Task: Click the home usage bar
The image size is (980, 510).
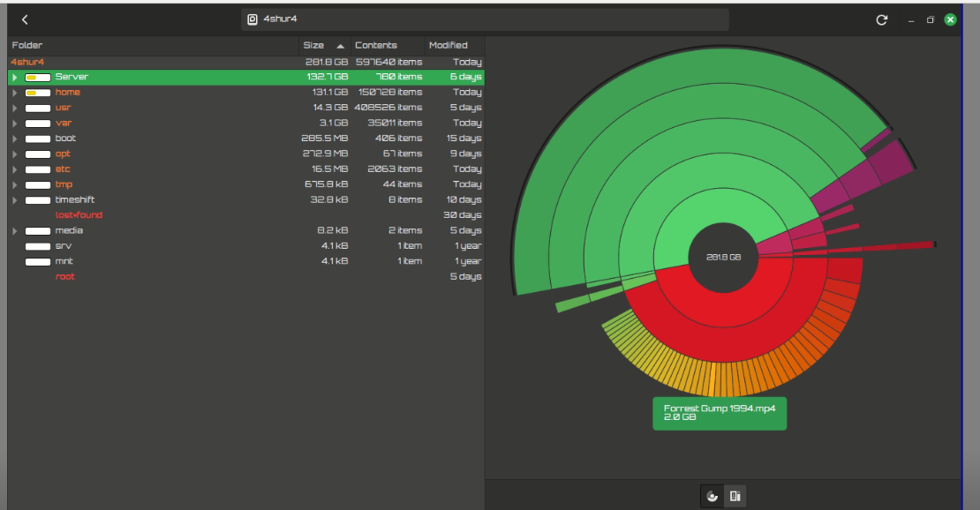Action: [37, 93]
